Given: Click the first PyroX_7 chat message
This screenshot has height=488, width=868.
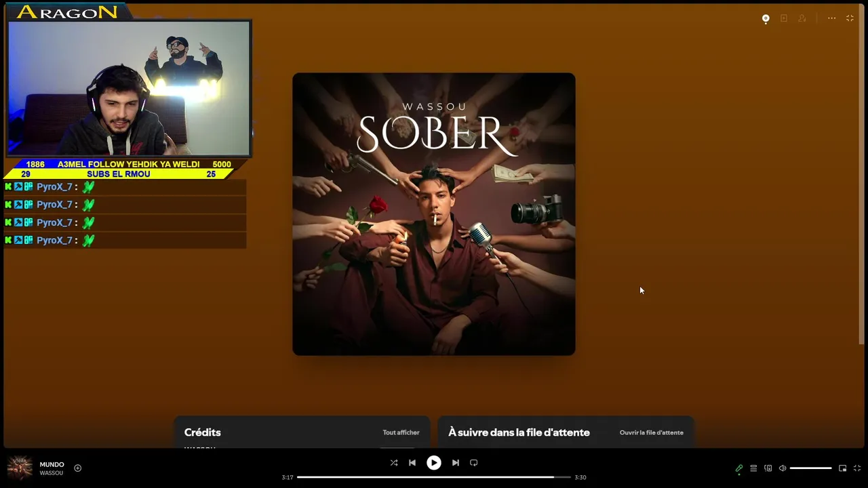Looking at the screenshot, I should 125,186.
